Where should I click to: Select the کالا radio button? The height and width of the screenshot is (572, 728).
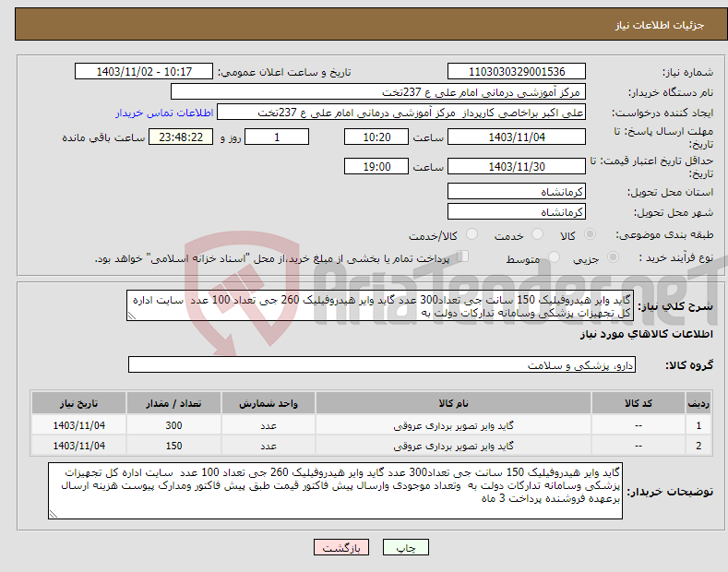[590, 234]
